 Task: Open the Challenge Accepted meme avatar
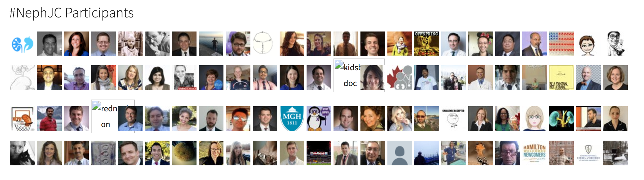tap(454, 119)
